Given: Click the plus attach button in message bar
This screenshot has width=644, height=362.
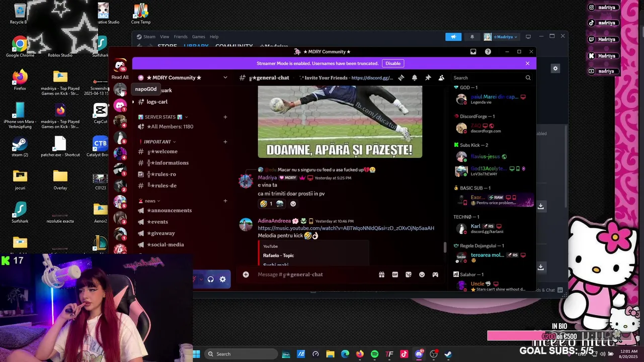Looking at the screenshot, I should pyautogui.click(x=246, y=275).
